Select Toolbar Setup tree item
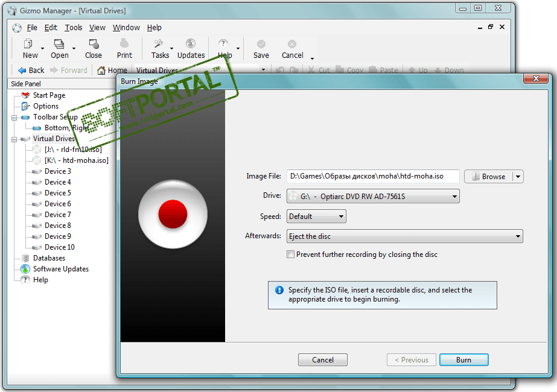Image resolution: width=557 pixels, height=392 pixels. coord(55,117)
